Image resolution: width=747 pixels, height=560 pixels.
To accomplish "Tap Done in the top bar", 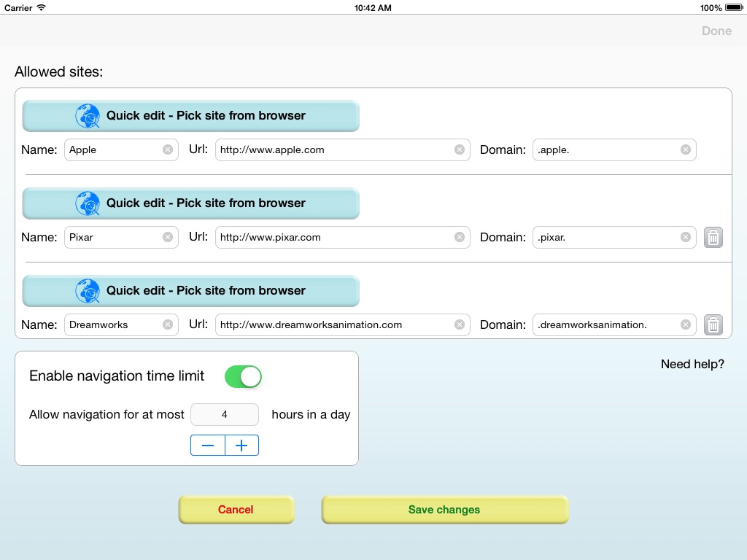I will pos(716,31).
